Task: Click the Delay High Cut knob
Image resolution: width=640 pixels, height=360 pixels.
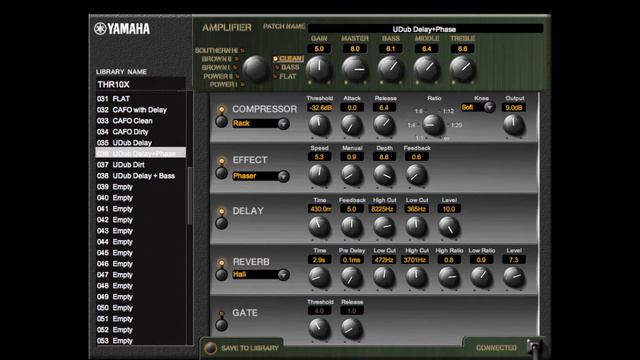Action: coord(384,227)
